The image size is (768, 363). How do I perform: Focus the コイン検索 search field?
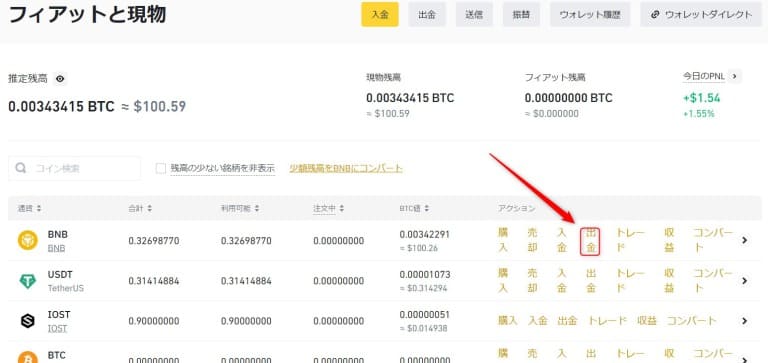tap(74, 168)
